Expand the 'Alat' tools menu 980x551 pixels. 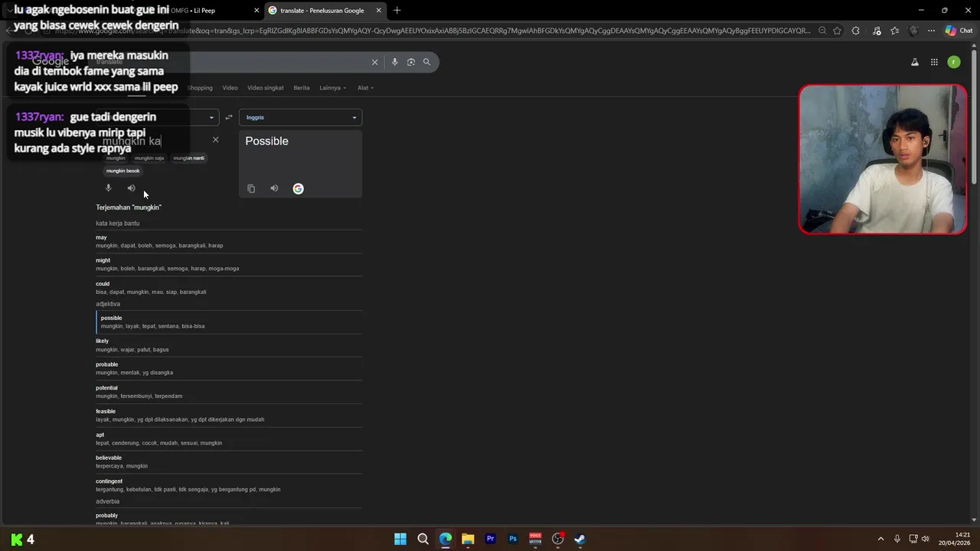point(366,87)
